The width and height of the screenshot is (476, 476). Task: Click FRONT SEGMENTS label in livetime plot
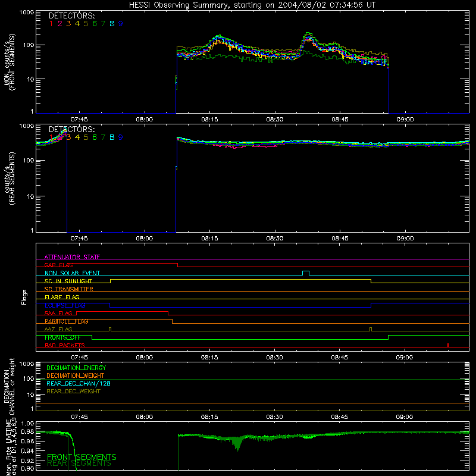pyautogui.click(x=82, y=457)
